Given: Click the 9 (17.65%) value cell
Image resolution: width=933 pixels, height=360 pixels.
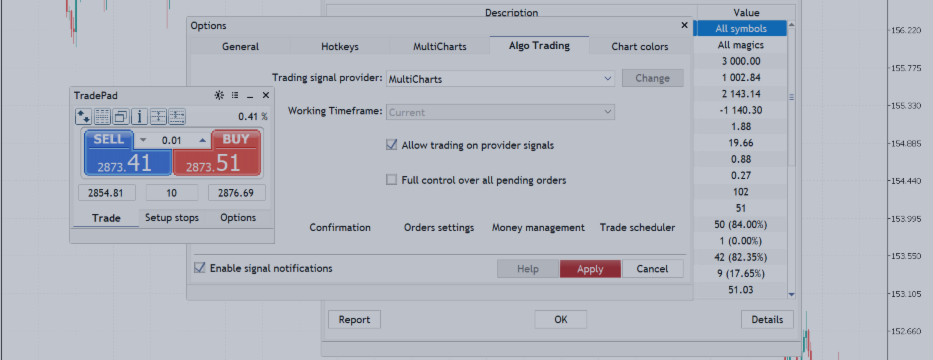Looking at the screenshot, I should (x=741, y=274).
